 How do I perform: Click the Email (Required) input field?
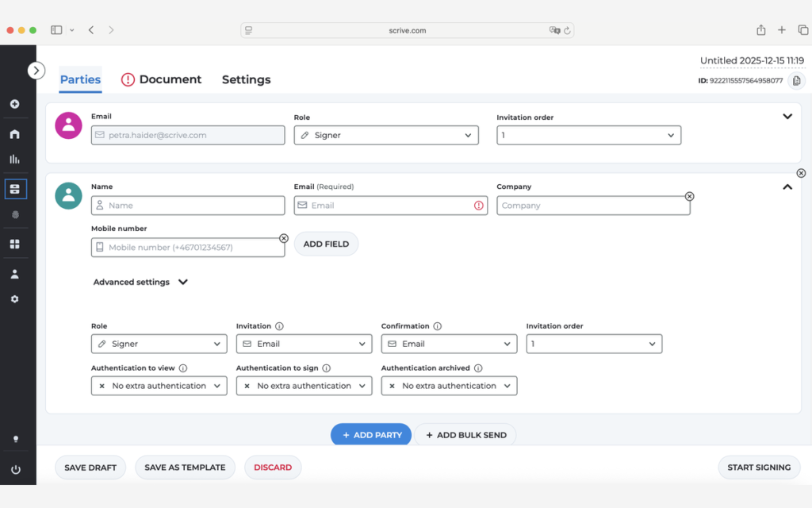[390, 206]
